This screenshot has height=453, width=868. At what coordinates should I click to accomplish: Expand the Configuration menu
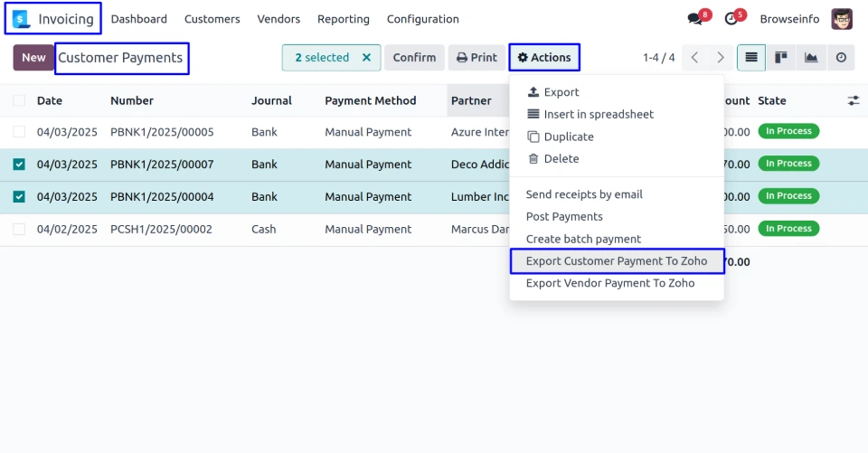(422, 19)
